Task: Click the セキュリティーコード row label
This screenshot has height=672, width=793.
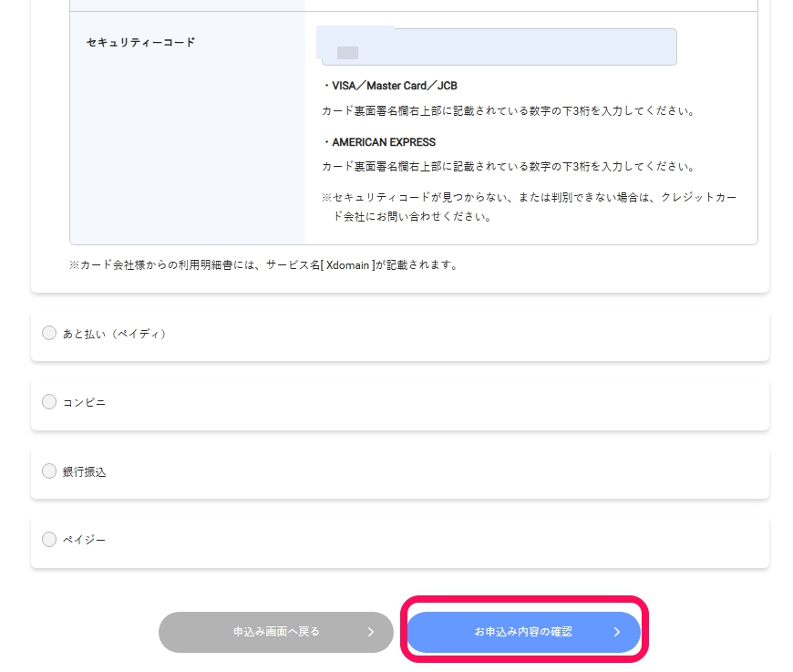Action: coord(140,42)
